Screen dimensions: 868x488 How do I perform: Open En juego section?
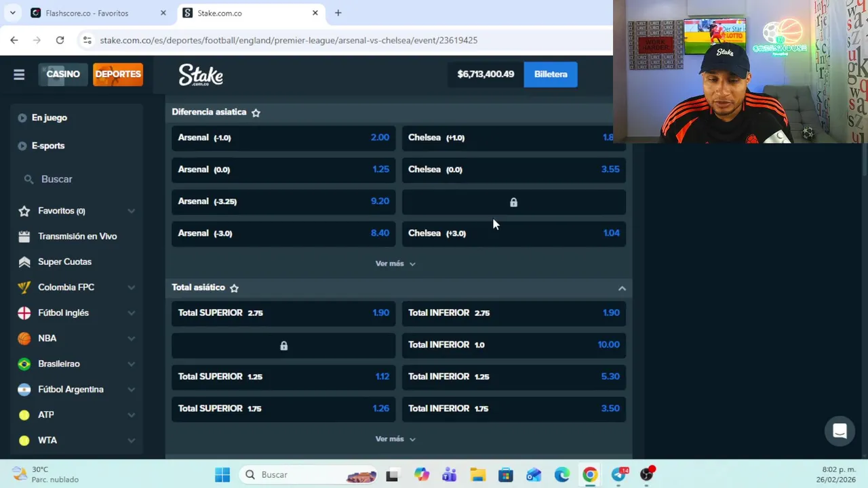coord(50,118)
